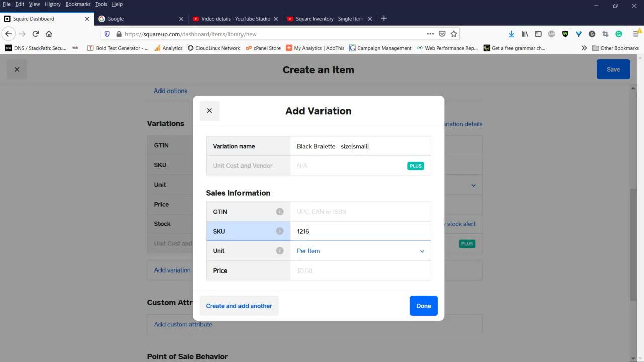
Task: Reload the current page
Action: pyautogui.click(x=36, y=34)
